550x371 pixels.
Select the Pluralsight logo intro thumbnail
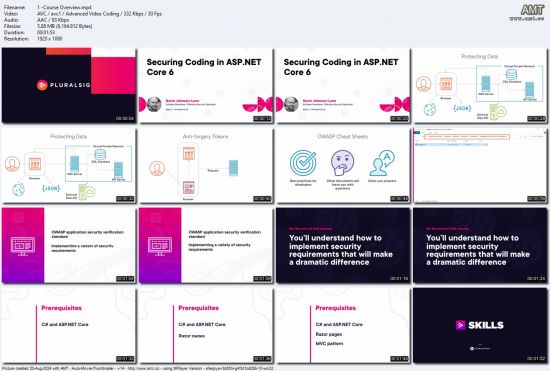tap(69, 85)
